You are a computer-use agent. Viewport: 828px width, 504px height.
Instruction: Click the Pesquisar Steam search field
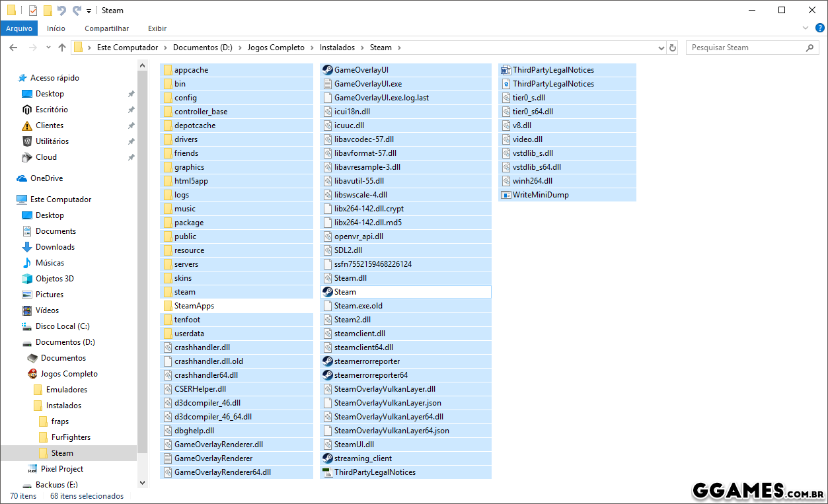point(745,48)
